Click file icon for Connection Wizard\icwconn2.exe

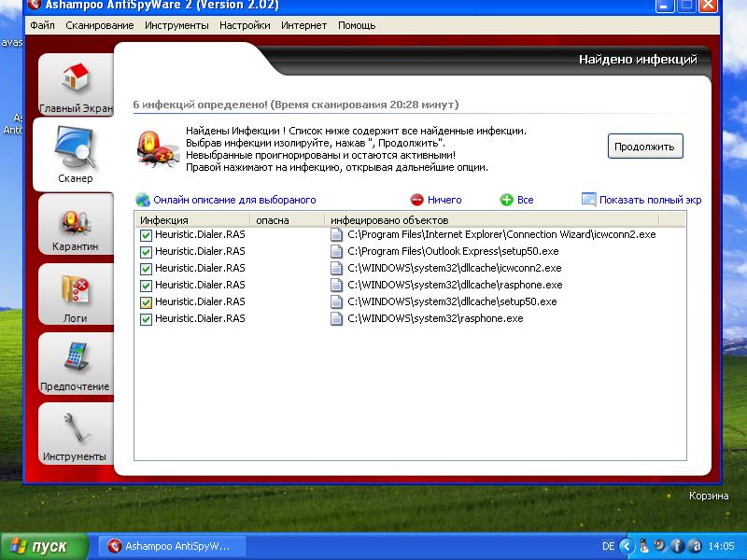tap(337, 235)
